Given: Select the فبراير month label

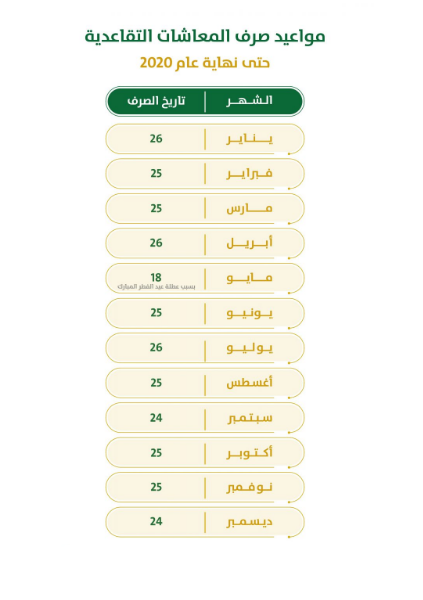Looking at the screenshot, I should 249,174.
